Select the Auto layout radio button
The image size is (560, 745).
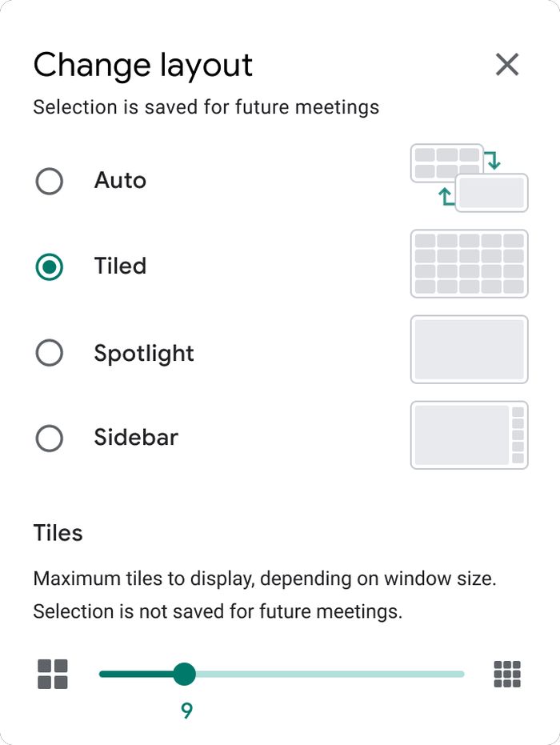tap(50, 181)
